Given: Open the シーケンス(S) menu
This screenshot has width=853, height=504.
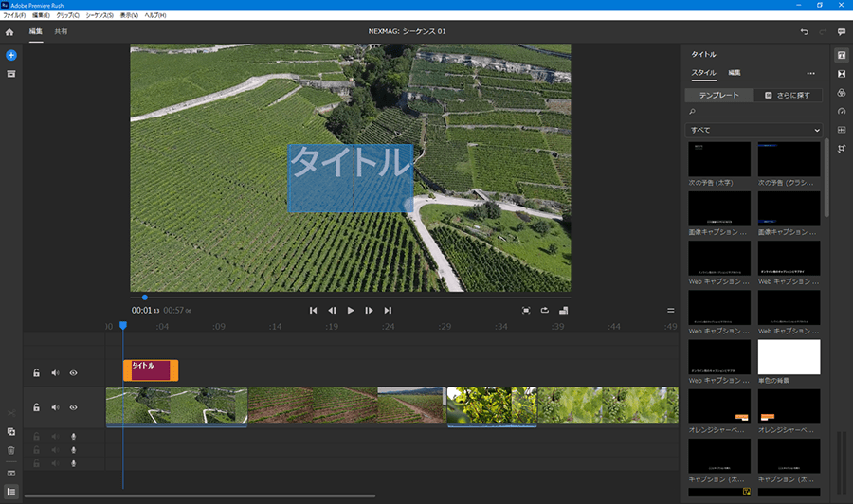Looking at the screenshot, I should pyautogui.click(x=99, y=16).
